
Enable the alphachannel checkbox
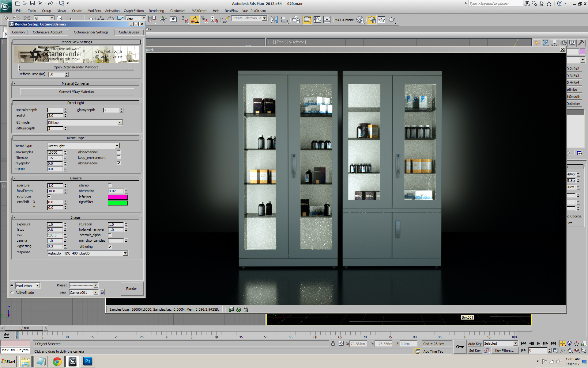point(119,152)
